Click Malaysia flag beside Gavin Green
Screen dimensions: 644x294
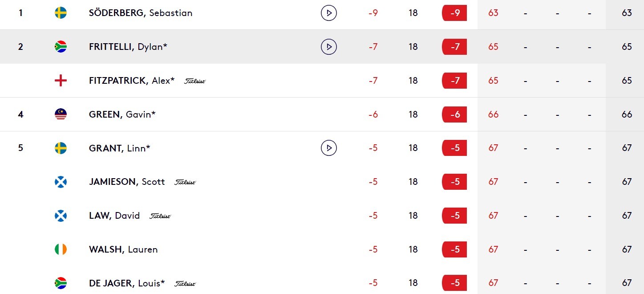61,114
